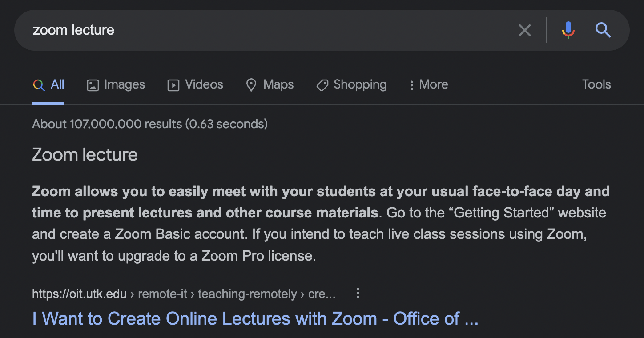
Task: Click the 'Zoom lecture' snippet heading
Action: tap(85, 155)
